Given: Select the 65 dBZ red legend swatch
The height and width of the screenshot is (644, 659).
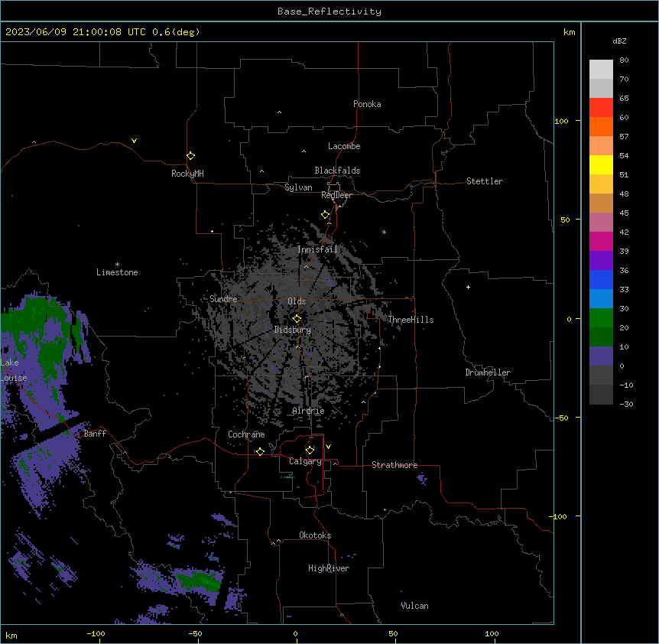Looking at the screenshot, I should pos(601,108).
